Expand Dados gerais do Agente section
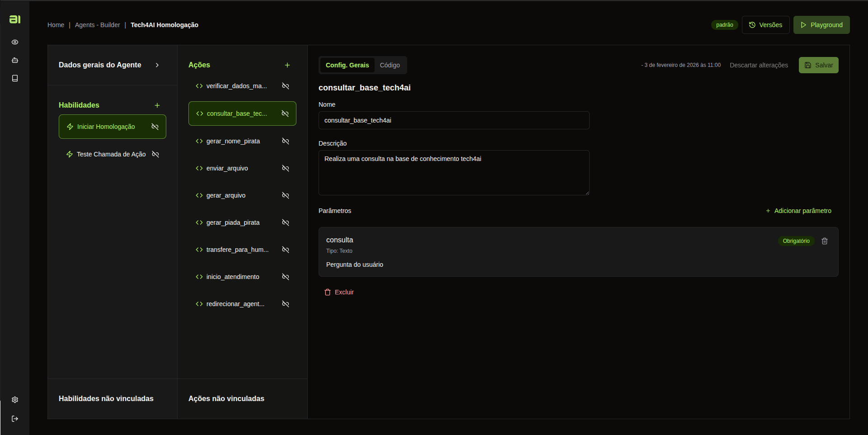868x435 pixels. click(x=157, y=65)
